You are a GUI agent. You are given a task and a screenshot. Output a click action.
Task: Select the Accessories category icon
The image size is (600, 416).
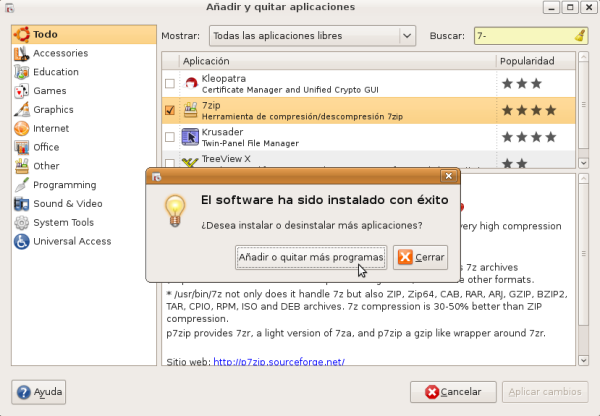(21, 54)
